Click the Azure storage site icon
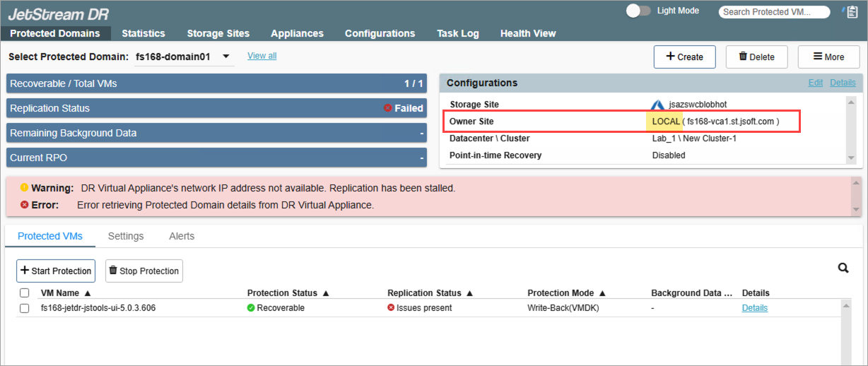Screen dimensions: 868x366 coord(658,105)
